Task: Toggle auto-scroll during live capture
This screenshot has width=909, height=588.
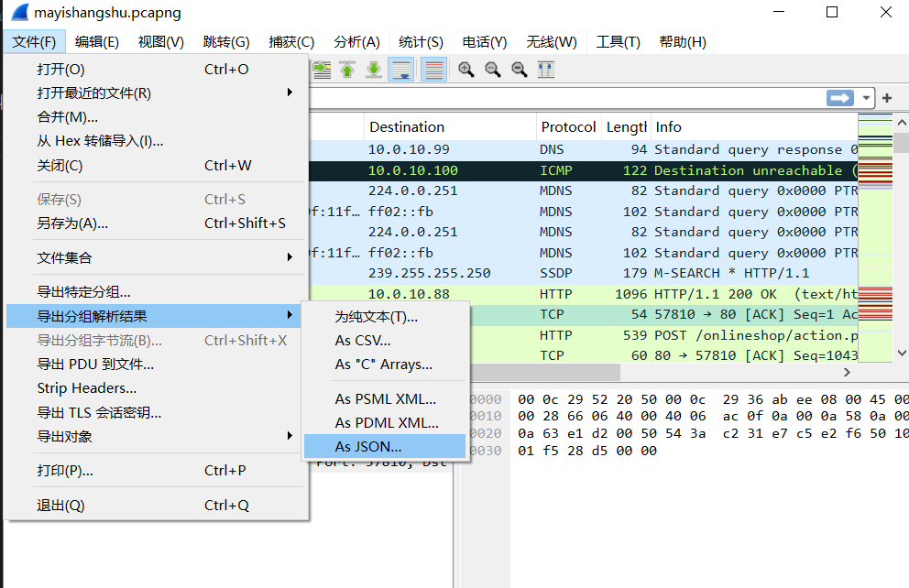Action: pyautogui.click(x=400, y=70)
